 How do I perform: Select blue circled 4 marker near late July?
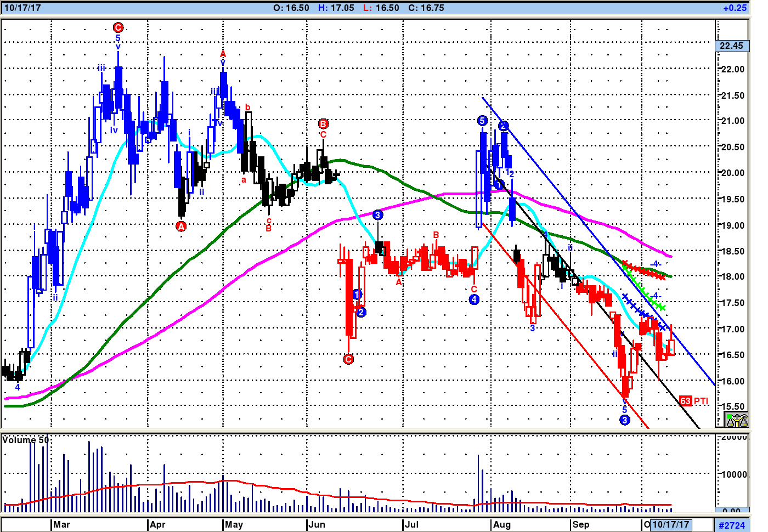click(x=474, y=299)
